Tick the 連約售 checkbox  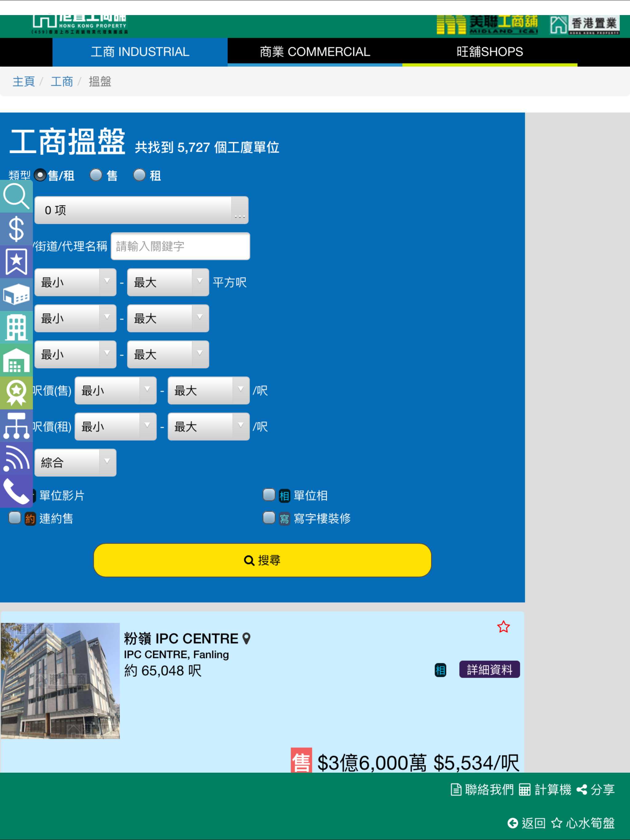tap(15, 517)
